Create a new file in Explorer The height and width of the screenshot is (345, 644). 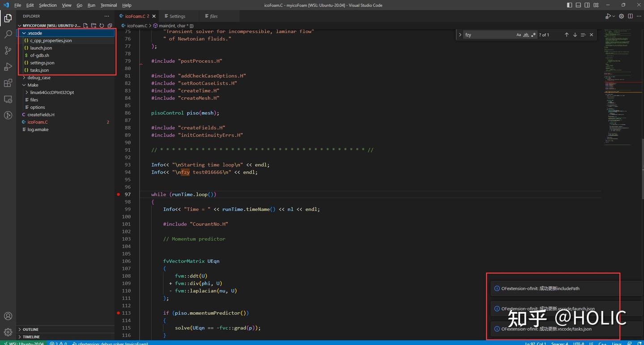(86, 26)
